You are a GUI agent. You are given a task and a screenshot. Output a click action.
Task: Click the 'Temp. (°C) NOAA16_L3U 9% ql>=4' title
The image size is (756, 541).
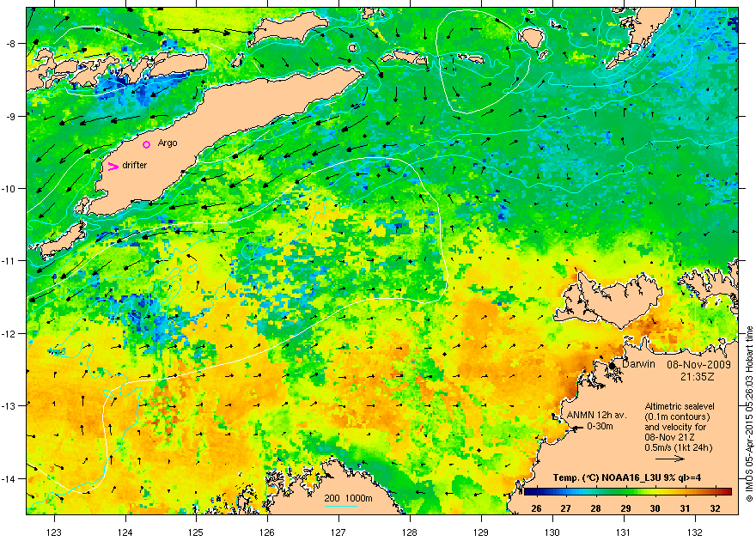[627, 478]
